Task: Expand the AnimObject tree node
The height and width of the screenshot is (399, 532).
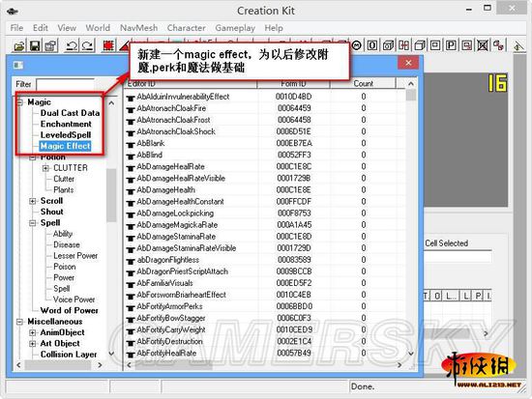Action: point(33,332)
